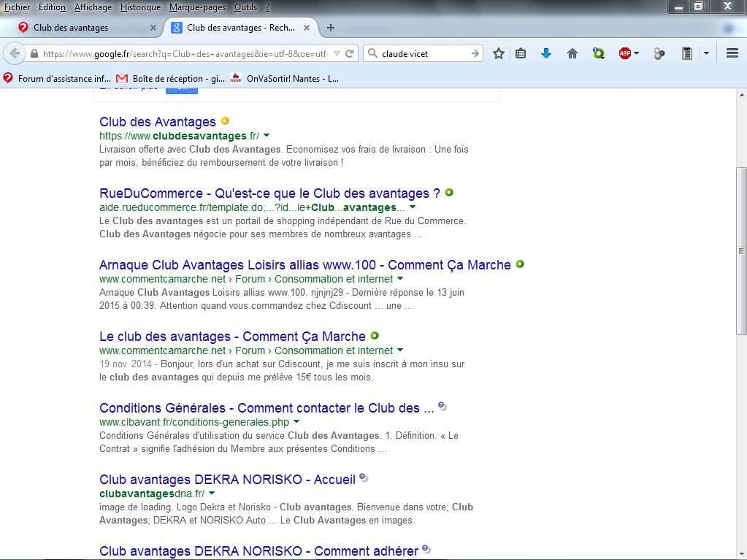This screenshot has height=560, width=747.
Task: Expand the URL arrow under the 'Arnaque Club Avantages' result
Action: (400, 279)
